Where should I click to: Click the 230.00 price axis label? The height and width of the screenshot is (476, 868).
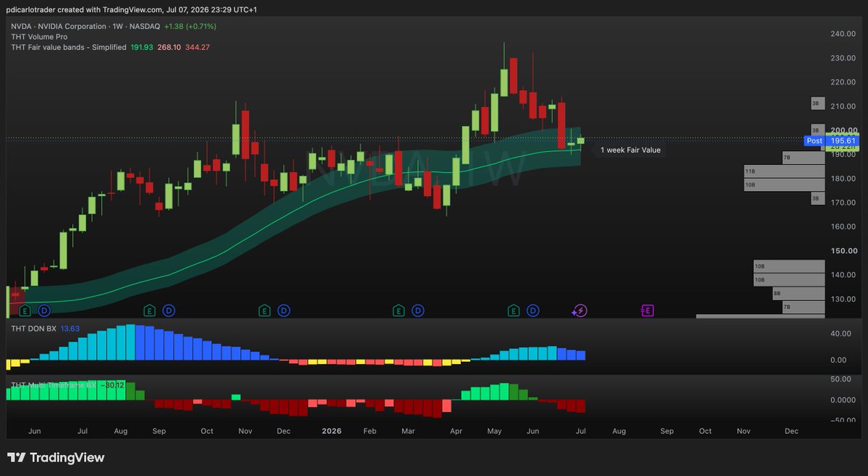point(843,58)
